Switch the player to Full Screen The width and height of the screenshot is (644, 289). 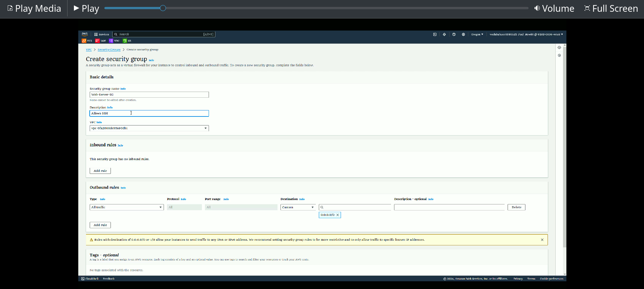611,8
